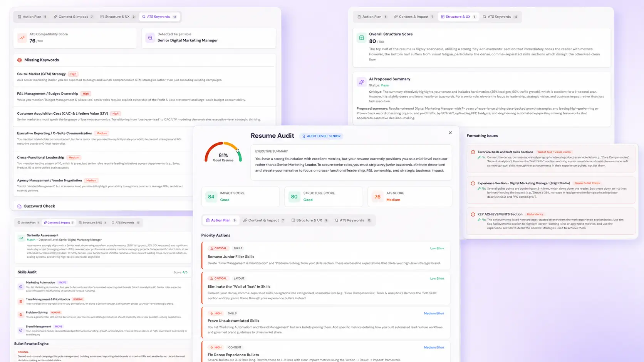
Task: Open the Eliminate the "Wall of Text" in Skills card
Action: pos(326,288)
